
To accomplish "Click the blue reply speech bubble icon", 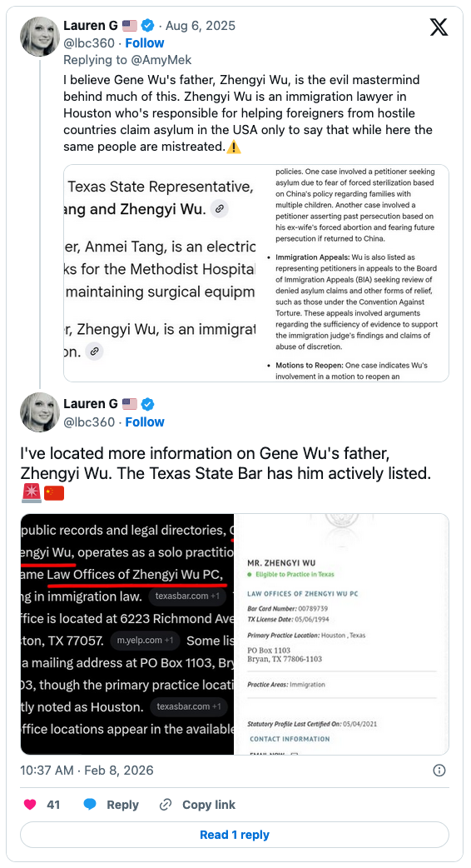I will pos(90,805).
